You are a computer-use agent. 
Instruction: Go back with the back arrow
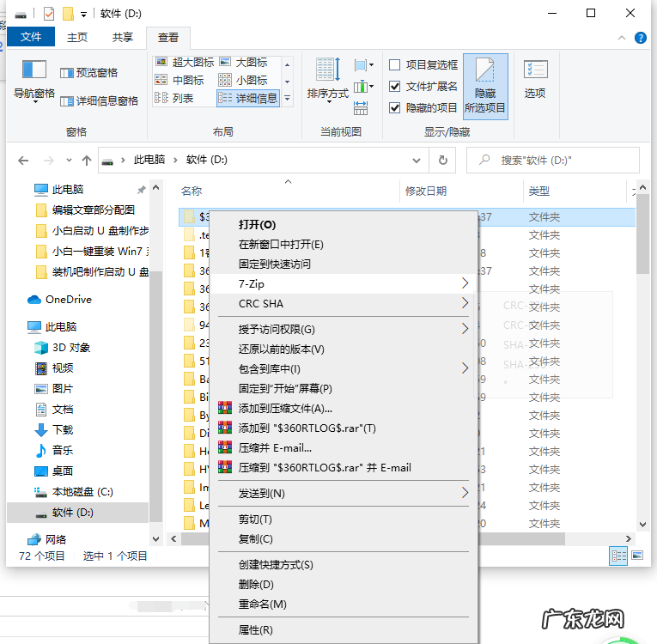tap(23, 160)
